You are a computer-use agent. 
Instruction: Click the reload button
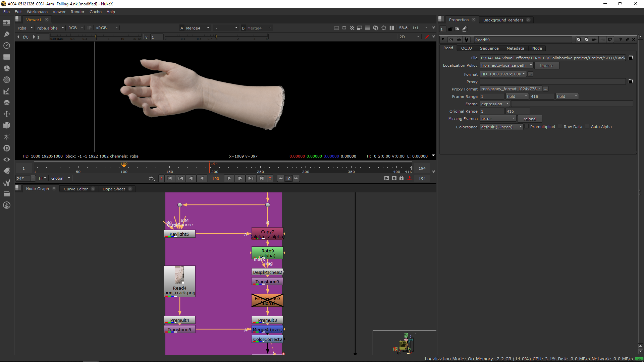click(x=529, y=119)
